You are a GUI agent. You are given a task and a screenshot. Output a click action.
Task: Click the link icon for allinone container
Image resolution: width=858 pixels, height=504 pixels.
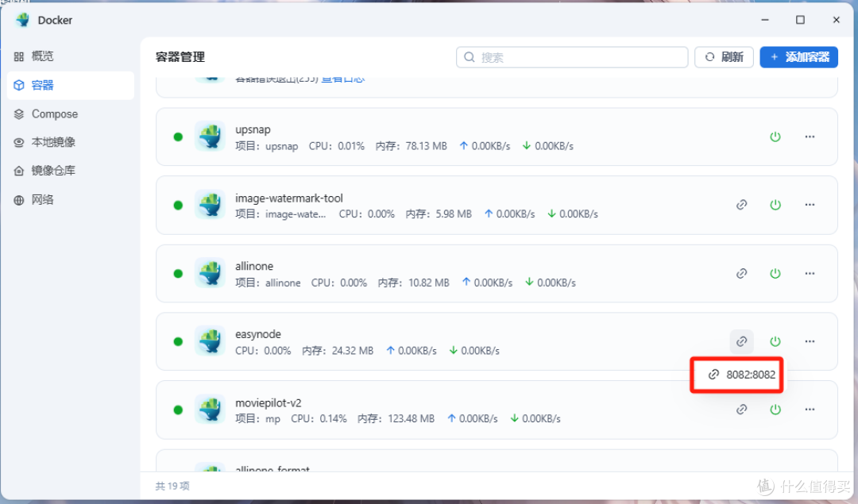click(741, 273)
